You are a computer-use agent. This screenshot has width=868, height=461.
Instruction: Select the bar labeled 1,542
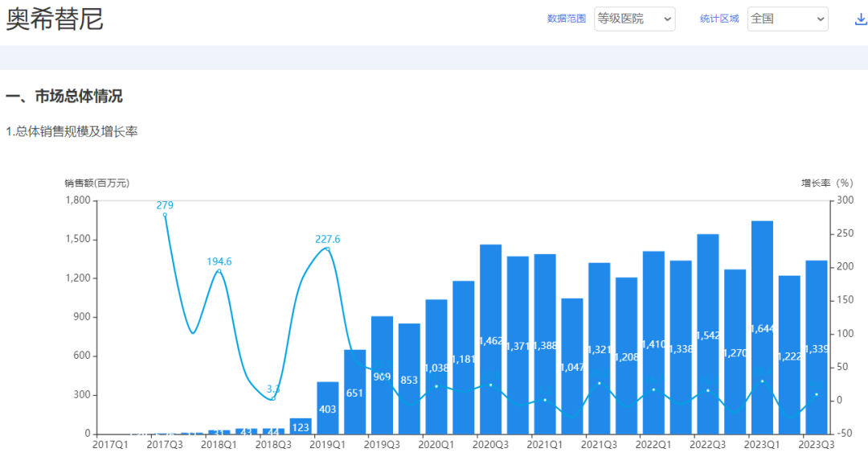point(708,334)
